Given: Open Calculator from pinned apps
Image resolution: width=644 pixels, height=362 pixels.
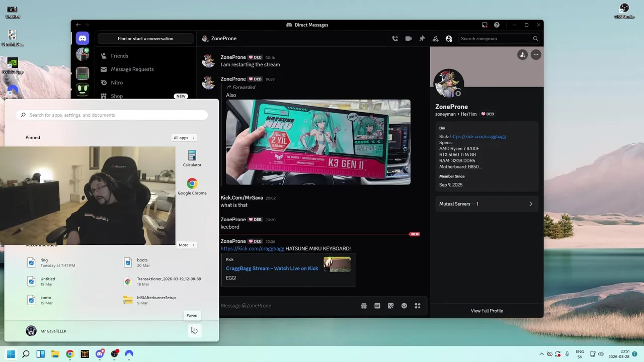Looking at the screenshot, I should pyautogui.click(x=192, y=158).
